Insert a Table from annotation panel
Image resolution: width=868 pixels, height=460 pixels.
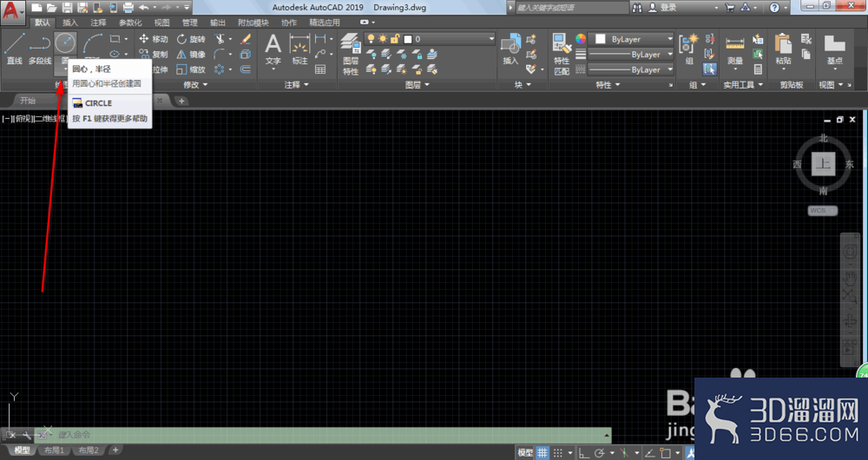[320, 69]
